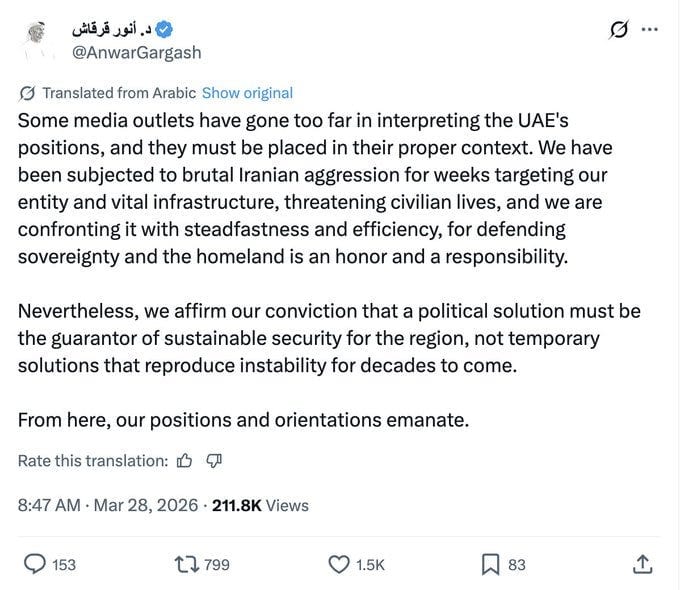Click Show original link
The image size is (680, 590).
tap(247, 93)
